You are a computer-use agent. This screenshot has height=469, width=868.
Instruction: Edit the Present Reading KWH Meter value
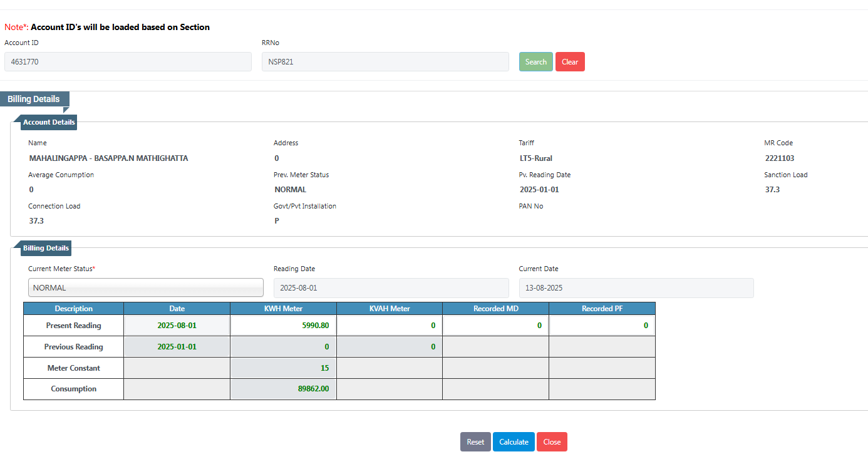click(283, 326)
